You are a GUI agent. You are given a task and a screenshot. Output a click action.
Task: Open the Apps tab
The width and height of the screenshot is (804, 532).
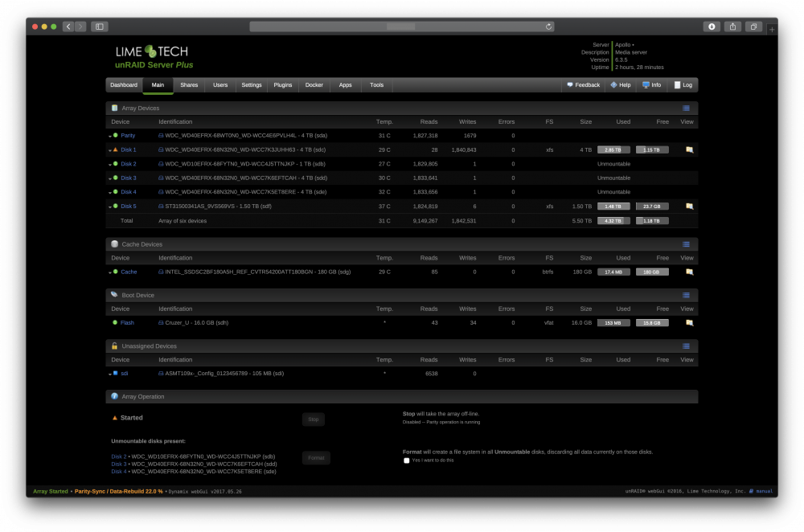tap(345, 85)
